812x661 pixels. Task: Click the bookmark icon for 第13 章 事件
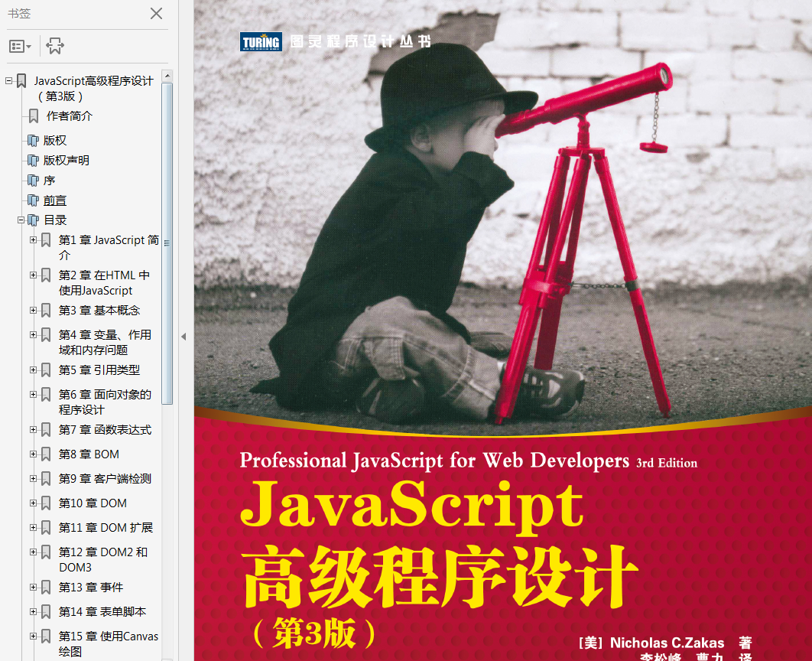(46, 587)
